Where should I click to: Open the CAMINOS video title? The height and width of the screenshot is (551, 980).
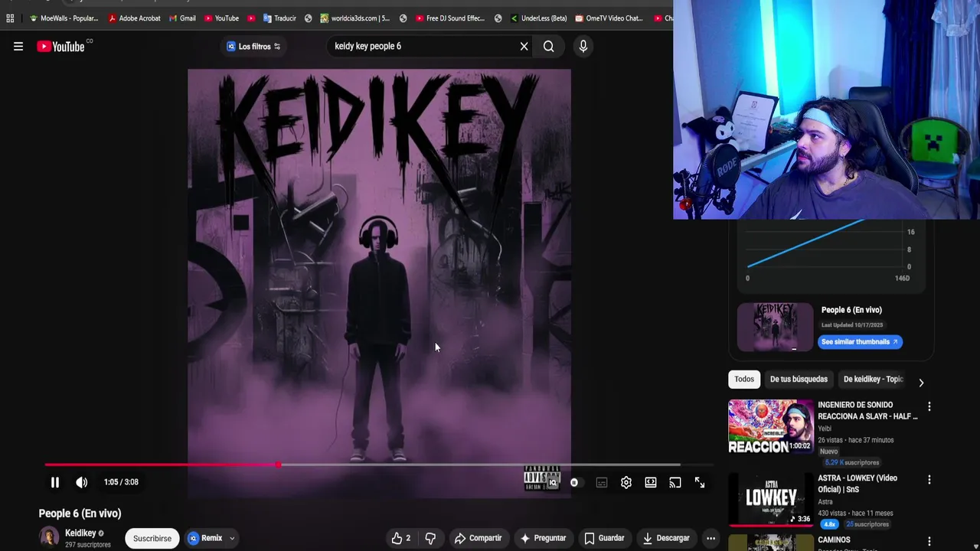point(834,540)
